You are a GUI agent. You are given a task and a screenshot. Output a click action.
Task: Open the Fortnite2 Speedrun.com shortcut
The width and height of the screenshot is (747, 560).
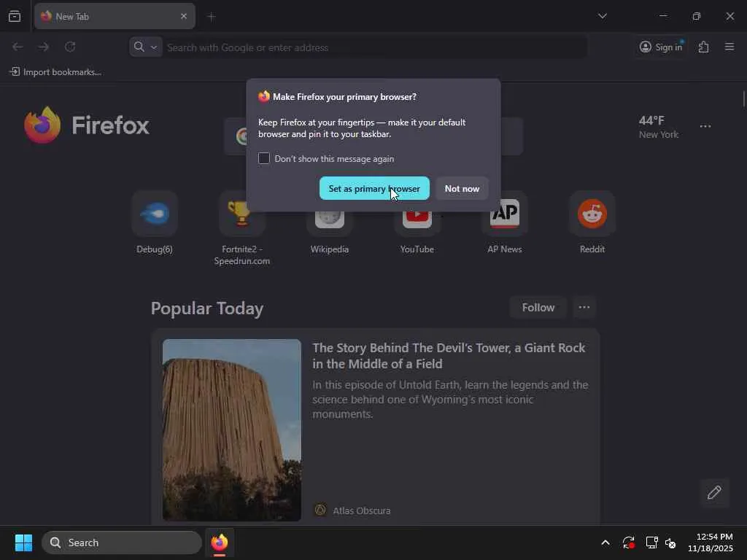241,228
